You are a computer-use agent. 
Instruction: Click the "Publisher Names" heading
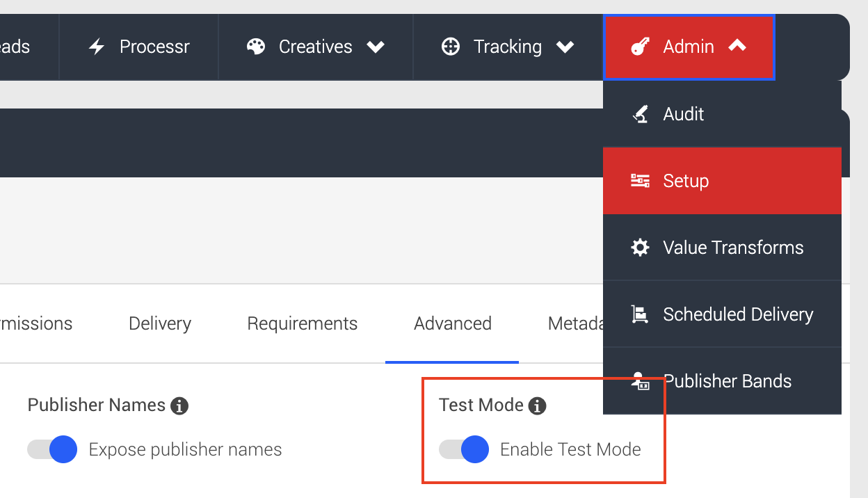coord(97,405)
